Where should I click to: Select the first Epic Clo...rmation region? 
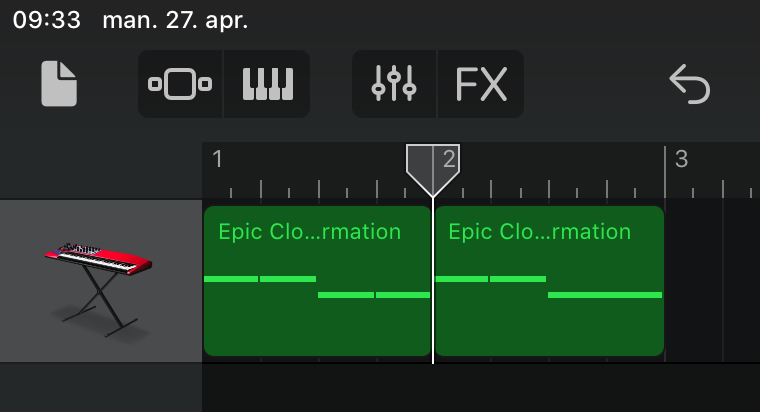pyautogui.click(x=317, y=320)
